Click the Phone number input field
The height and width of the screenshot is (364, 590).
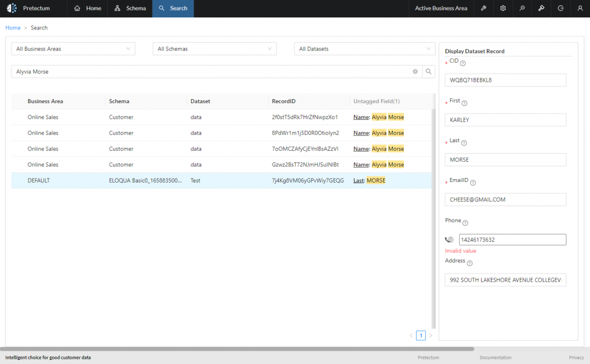pos(512,240)
